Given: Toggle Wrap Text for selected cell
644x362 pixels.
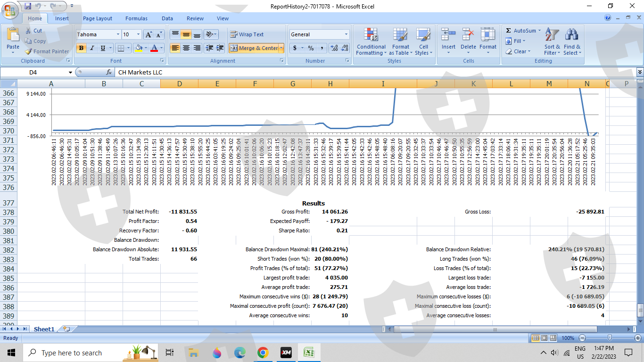Looking at the screenshot, I should pyautogui.click(x=247, y=34).
